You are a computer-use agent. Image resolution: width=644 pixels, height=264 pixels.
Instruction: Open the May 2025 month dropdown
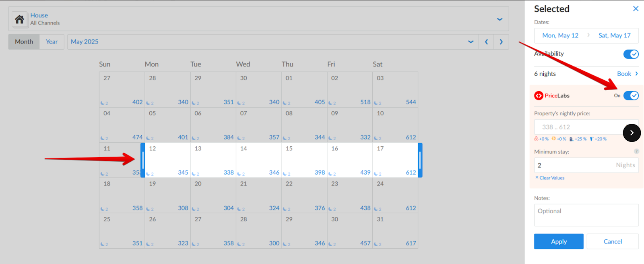(471, 42)
